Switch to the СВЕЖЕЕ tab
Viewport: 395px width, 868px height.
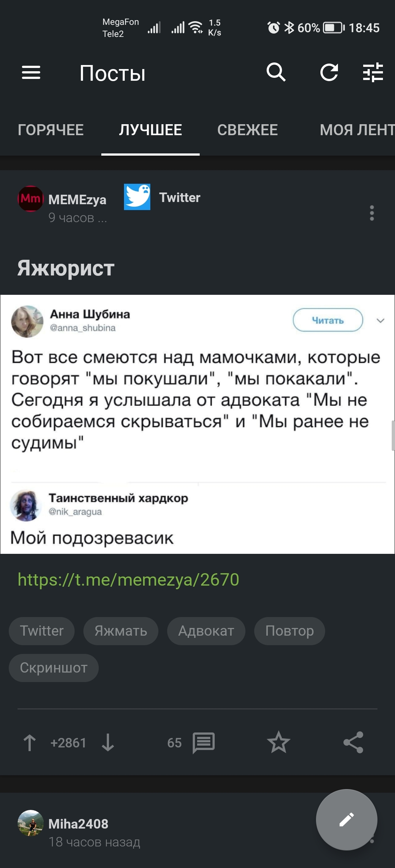coord(247,130)
